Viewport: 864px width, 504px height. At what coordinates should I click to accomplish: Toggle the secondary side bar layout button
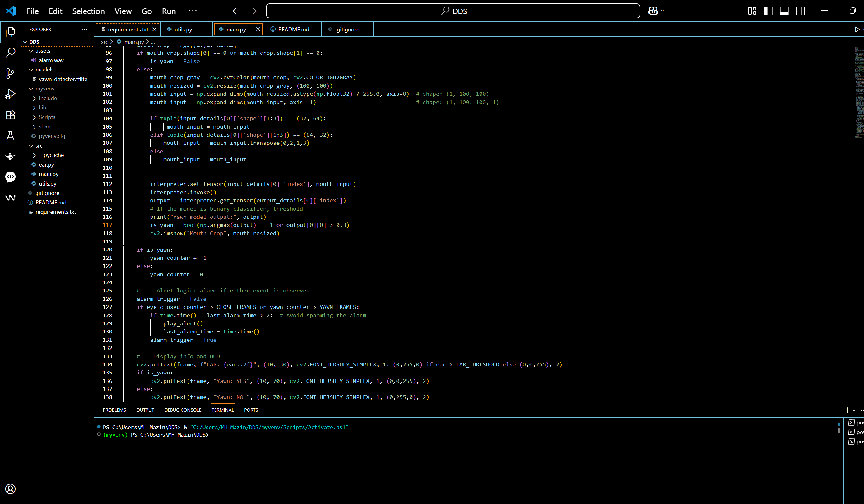(x=800, y=11)
